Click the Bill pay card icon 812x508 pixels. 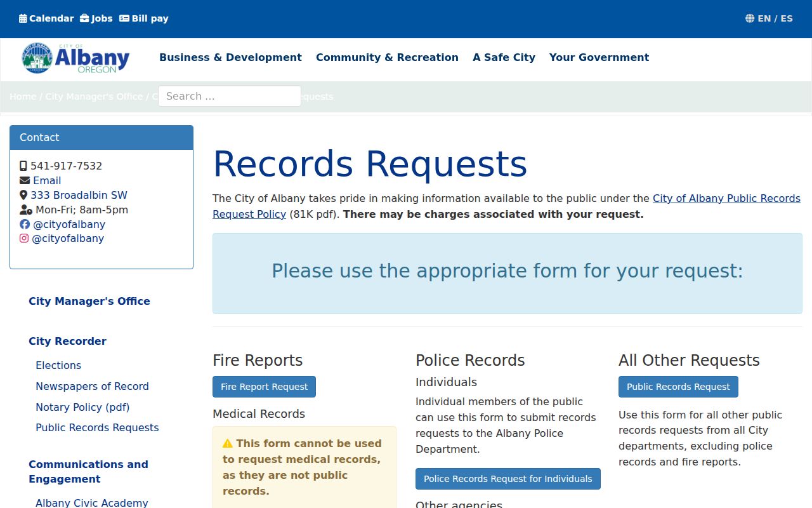pos(124,18)
